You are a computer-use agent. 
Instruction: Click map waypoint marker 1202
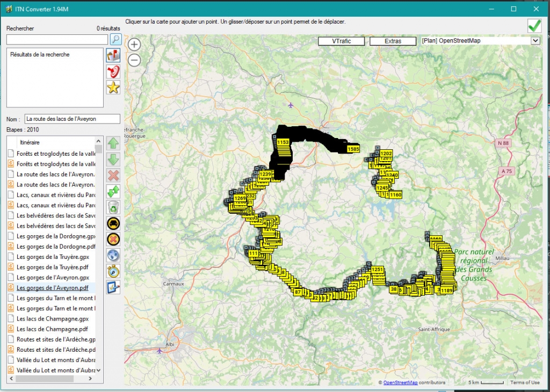point(386,153)
